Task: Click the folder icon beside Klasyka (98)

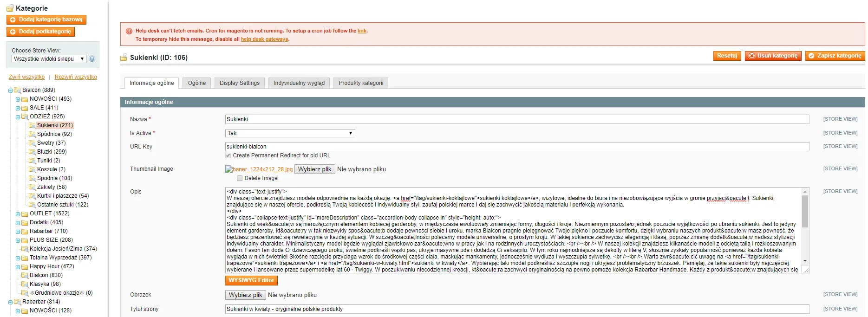Action: point(25,284)
